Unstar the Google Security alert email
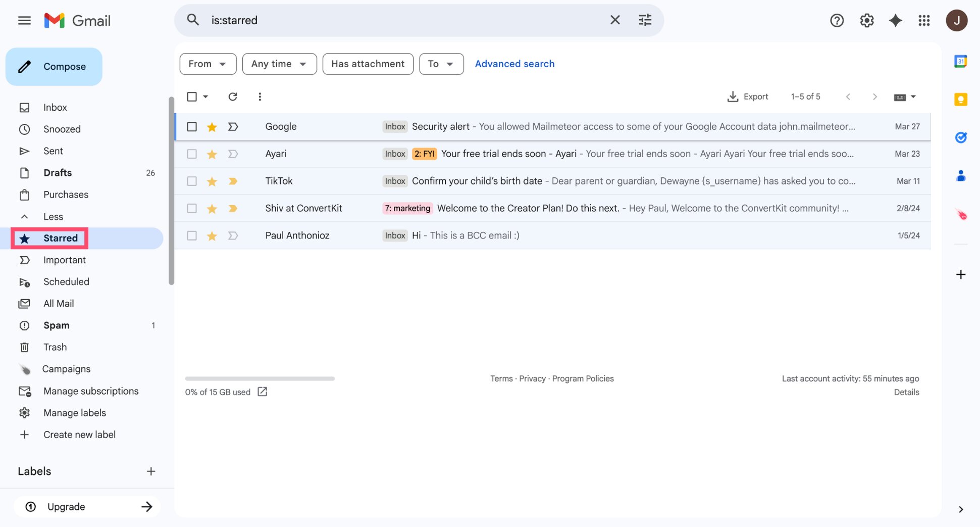Screen dimensions: 980x527 pos(212,127)
